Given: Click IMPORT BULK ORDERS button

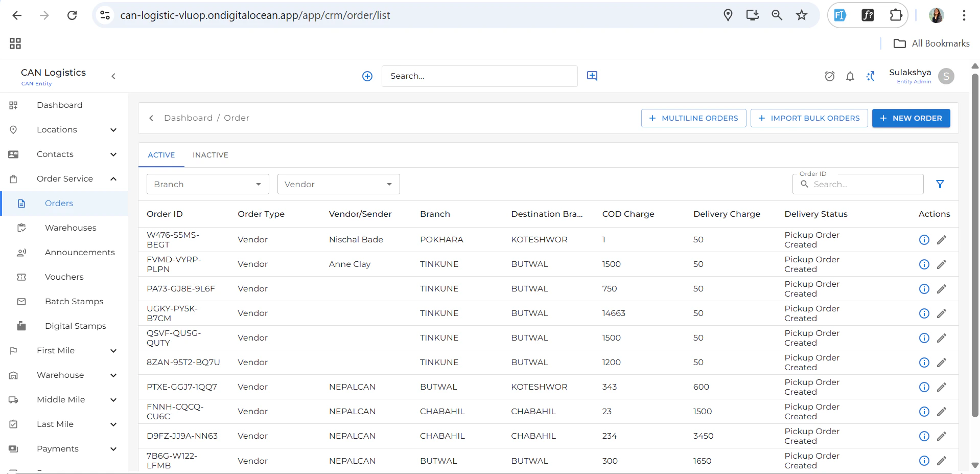Looking at the screenshot, I should 808,118.
